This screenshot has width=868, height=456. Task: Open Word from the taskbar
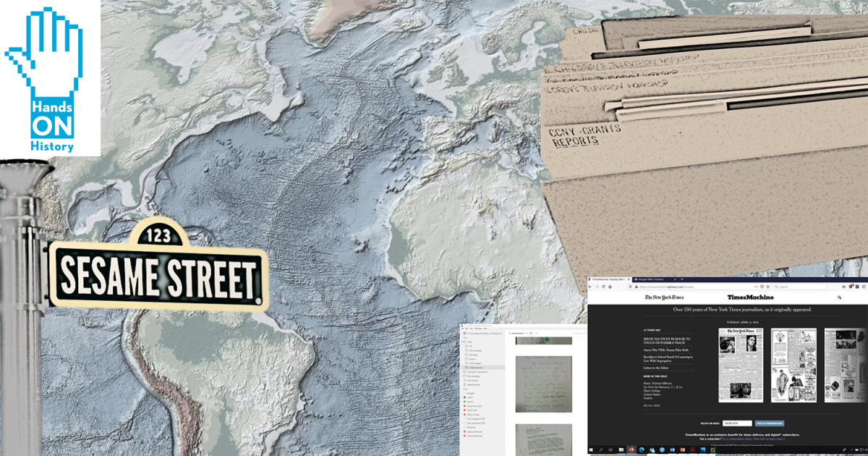(672, 449)
